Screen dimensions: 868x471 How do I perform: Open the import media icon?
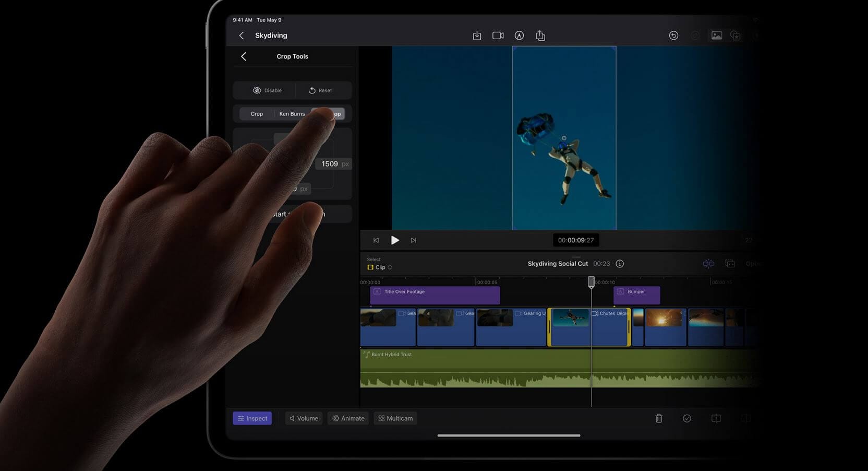pos(476,35)
